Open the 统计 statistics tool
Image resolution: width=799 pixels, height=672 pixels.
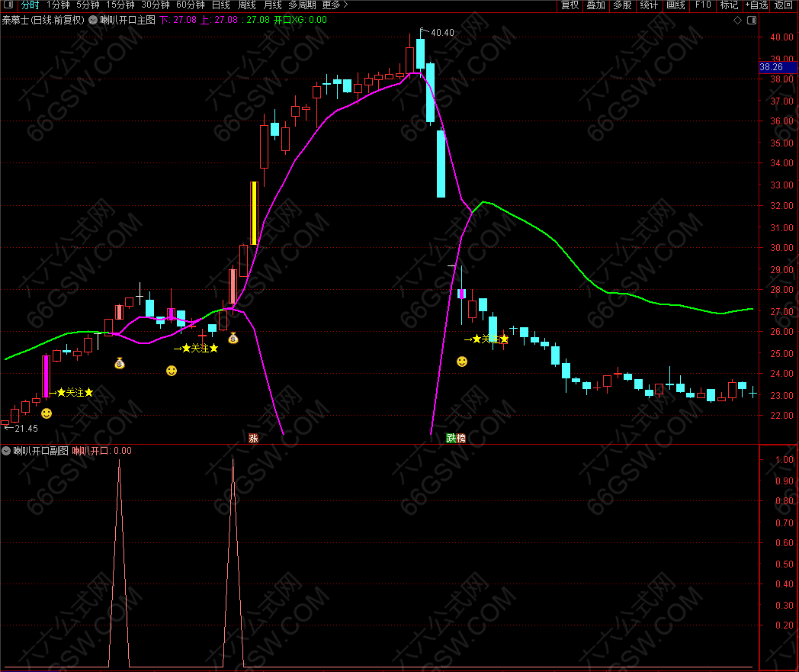tap(649, 5)
